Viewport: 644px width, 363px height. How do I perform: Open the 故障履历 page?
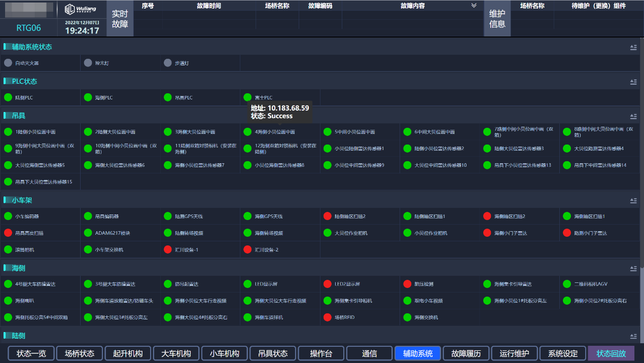tap(466, 353)
